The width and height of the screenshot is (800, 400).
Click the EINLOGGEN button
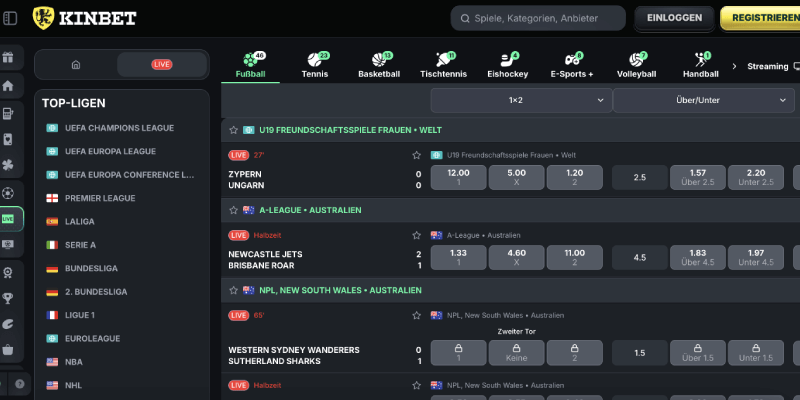pyautogui.click(x=674, y=18)
